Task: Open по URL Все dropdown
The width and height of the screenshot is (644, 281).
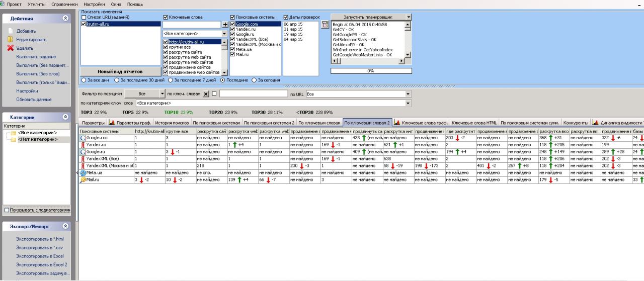Action: [x=408, y=94]
